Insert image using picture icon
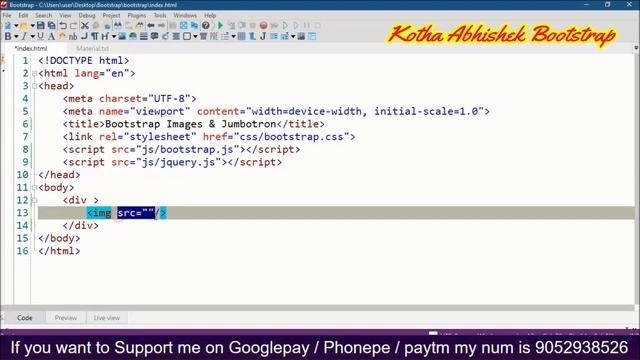This screenshot has width=640, height=360. click(122, 36)
